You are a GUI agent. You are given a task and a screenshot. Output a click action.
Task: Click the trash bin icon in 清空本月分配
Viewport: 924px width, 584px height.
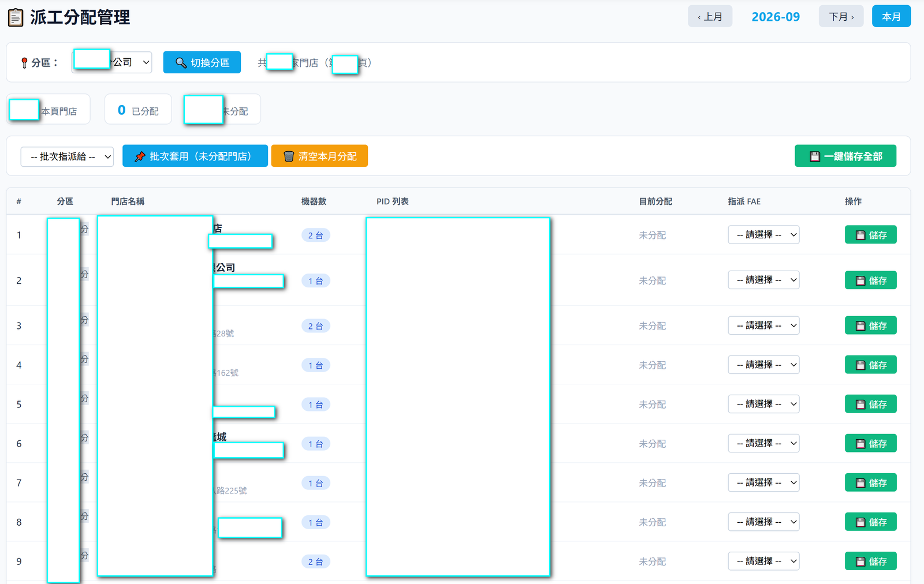pyautogui.click(x=289, y=156)
